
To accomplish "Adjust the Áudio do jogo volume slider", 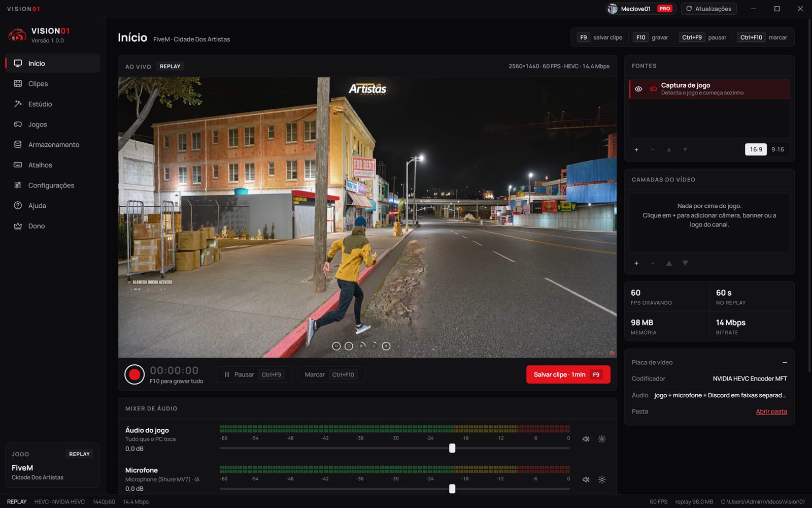I will click(x=452, y=448).
